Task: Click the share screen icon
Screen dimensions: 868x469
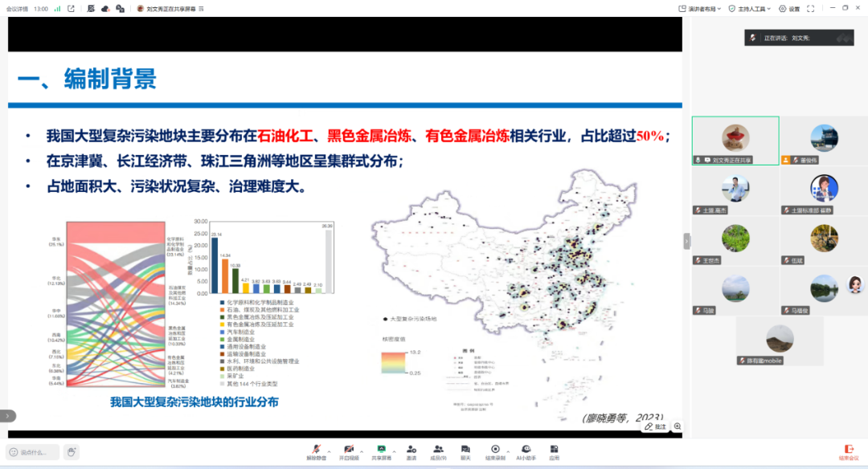Action: click(x=381, y=448)
